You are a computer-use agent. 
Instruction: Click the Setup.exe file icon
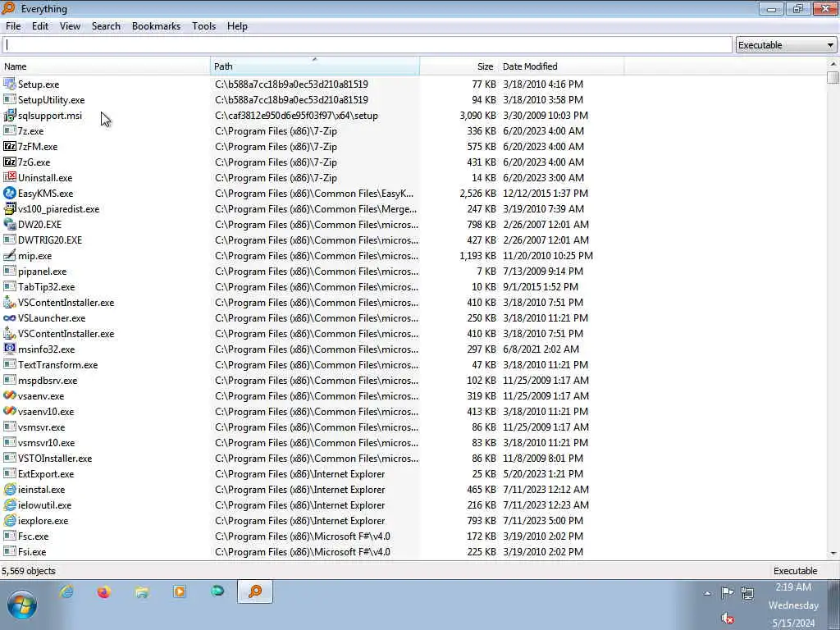tap(10, 84)
